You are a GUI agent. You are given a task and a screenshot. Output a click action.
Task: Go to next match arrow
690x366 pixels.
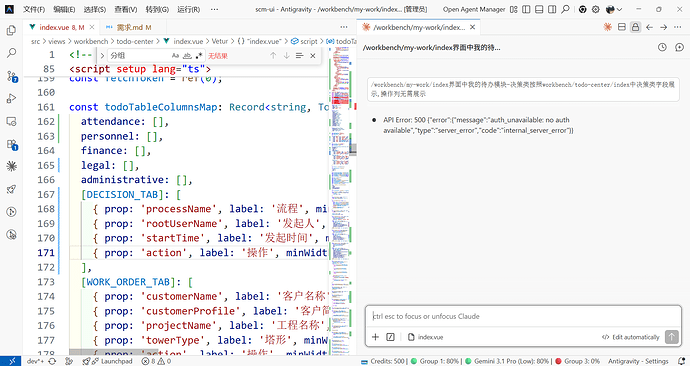coord(286,55)
